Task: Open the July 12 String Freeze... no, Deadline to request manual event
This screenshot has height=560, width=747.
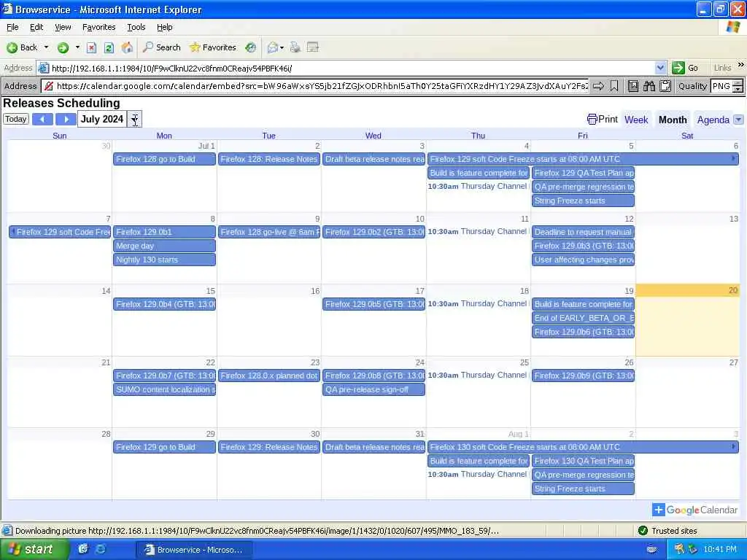Action: coord(583,232)
